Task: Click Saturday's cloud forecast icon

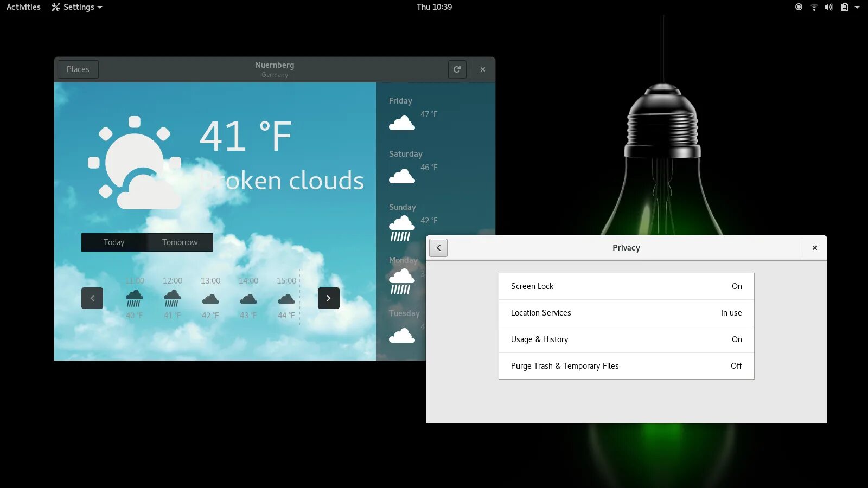Action: click(402, 176)
